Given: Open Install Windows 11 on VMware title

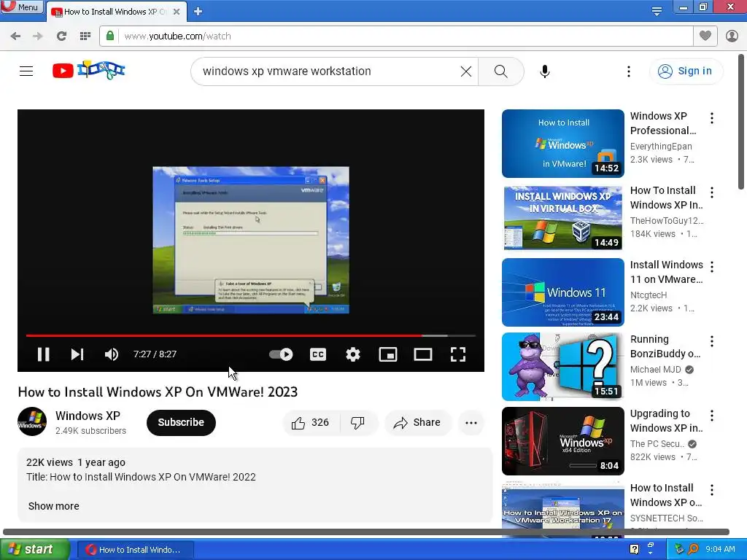Looking at the screenshot, I should tap(667, 272).
